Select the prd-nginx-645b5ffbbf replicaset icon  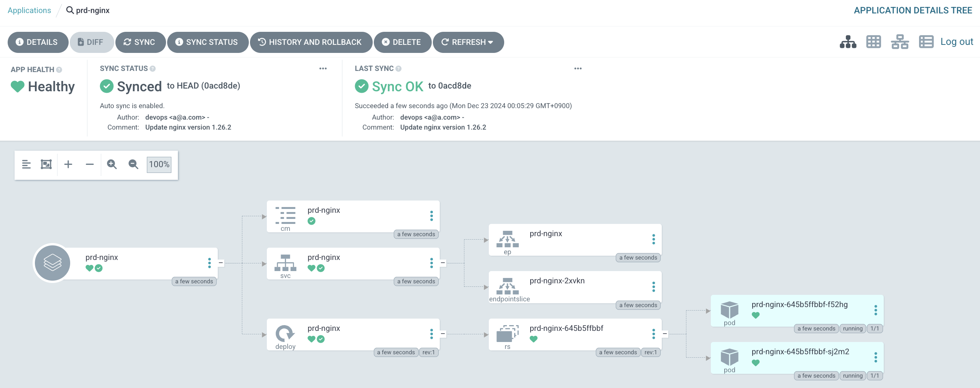507,333
